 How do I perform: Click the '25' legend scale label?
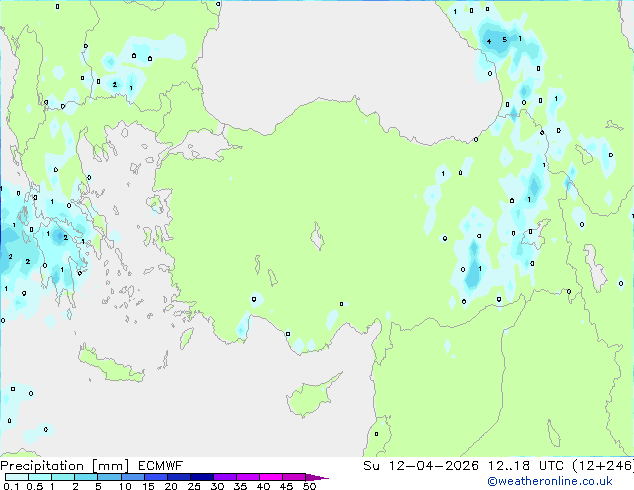pyautogui.click(x=194, y=486)
